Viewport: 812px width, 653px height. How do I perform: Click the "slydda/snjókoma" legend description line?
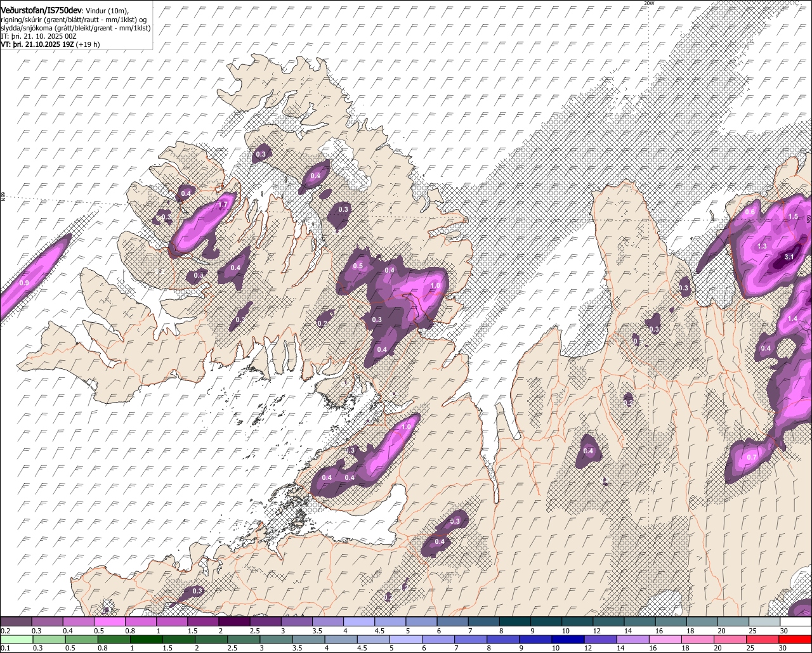(75, 28)
